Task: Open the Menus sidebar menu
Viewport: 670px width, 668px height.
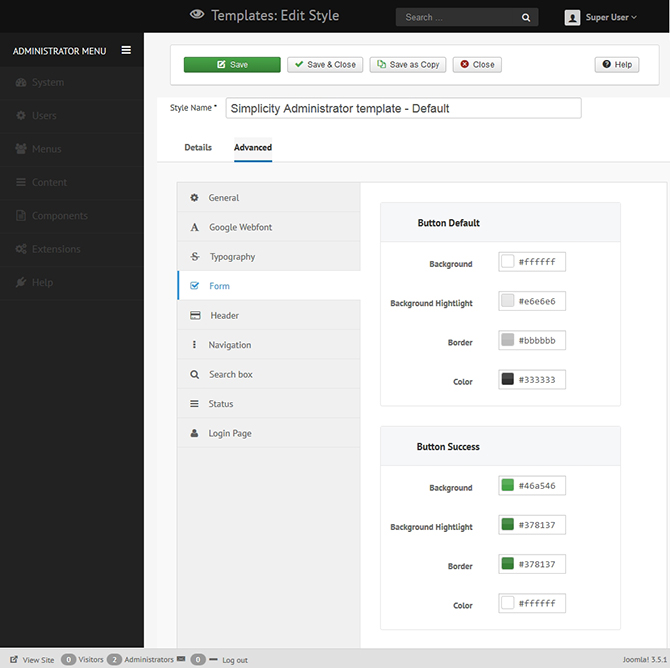Action: pyautogui.click(x=72, y=149)
